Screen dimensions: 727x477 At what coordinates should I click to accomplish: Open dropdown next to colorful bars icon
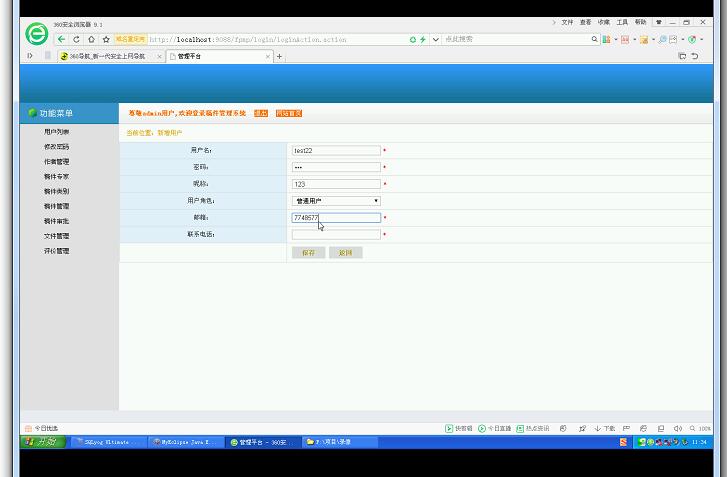616,39
